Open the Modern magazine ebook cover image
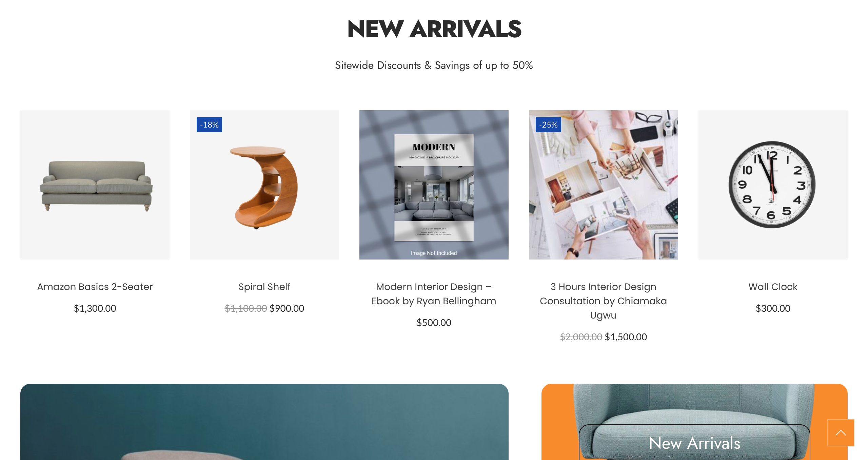868x460 pixels. tap(434, 185)
